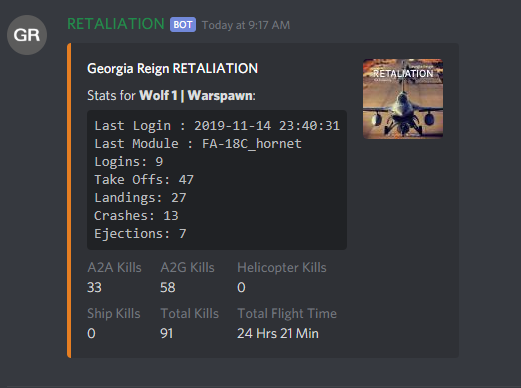Image resolution: width=521 pixels, height=388 pixels.
Task: Click the Landings: 27 line
Action: [x=140, y=198]
